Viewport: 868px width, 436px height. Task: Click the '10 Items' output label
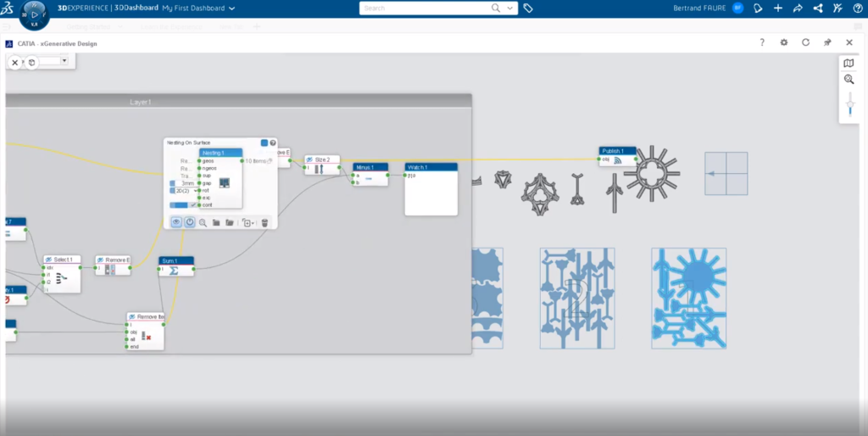click(x=256, y=161)
